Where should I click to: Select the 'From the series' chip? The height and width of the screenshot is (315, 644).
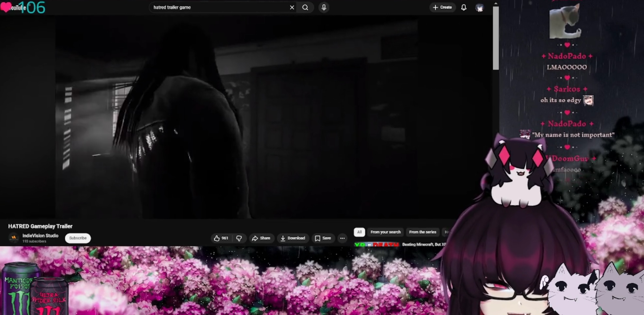pyautogui.click(x=422, y=232)
